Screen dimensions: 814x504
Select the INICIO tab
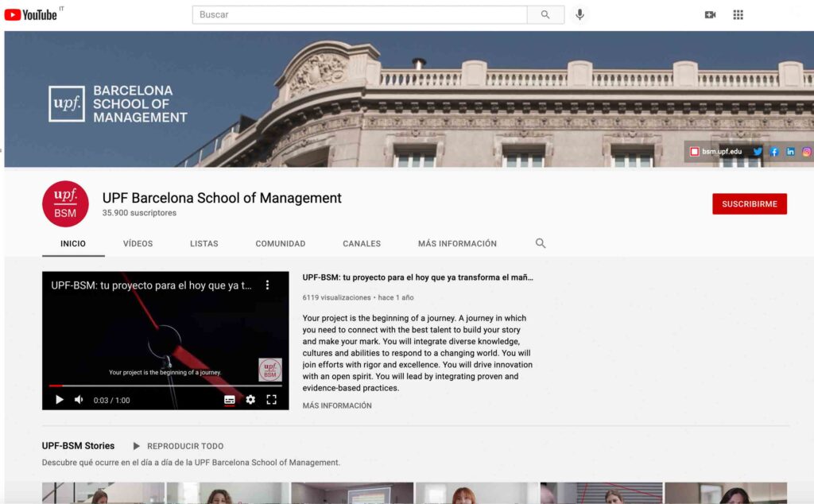73,243
